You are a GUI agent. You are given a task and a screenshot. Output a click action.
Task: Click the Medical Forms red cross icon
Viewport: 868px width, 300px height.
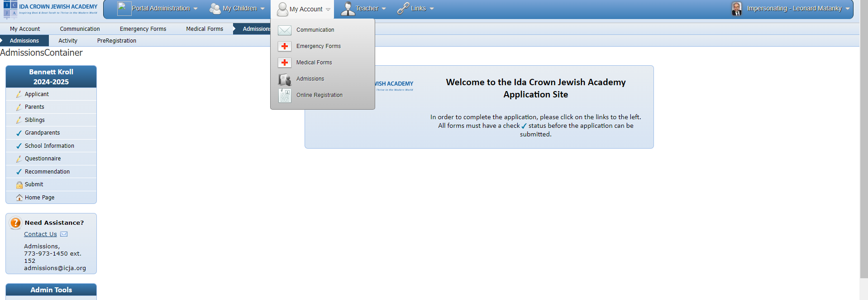(x=285, y=63)
